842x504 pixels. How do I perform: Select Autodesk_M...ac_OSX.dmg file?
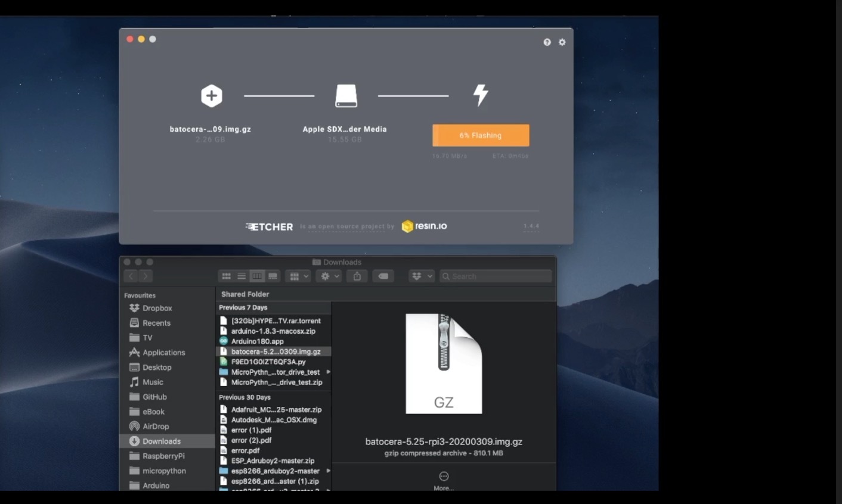(273, 420)
